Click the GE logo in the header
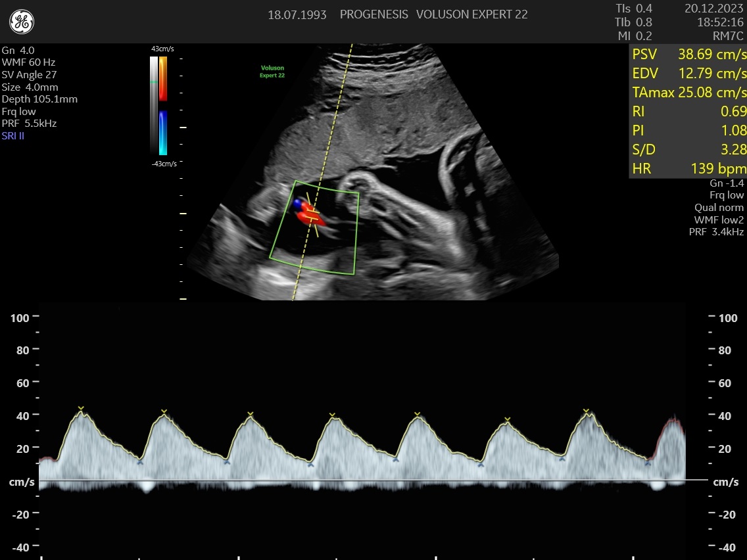Image resolution: width=747 pixels, height=560 pixels. tap(22, 22)
